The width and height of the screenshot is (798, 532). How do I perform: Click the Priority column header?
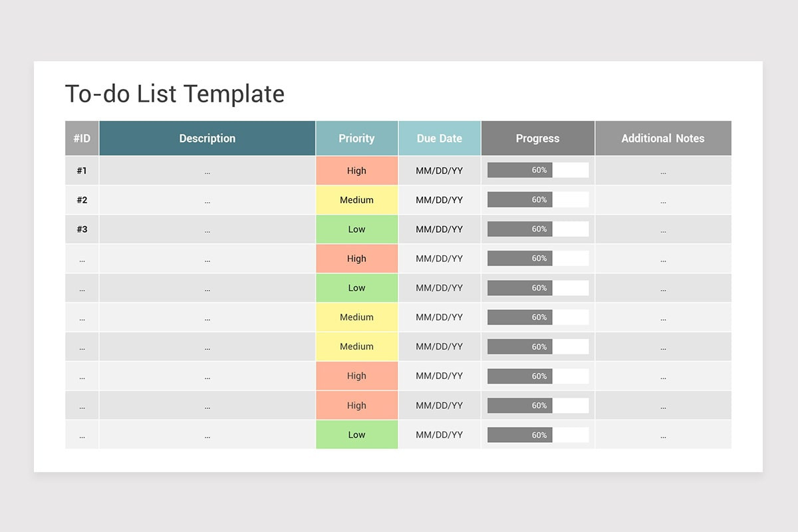coord(356,138)
